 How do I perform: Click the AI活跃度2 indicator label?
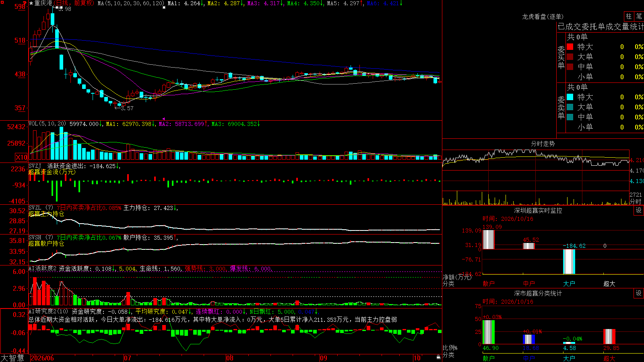pos(43,268)
